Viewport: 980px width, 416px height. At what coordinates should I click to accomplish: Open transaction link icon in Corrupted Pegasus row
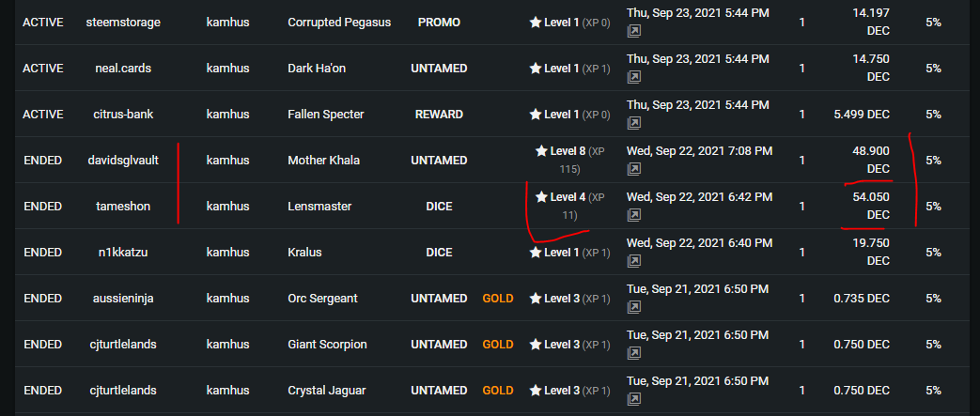633,31
